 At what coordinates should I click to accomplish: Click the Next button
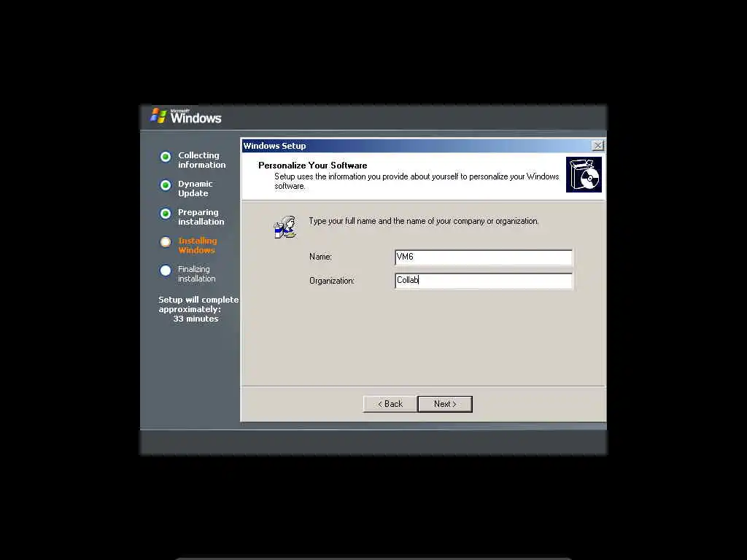coord(445,404)
